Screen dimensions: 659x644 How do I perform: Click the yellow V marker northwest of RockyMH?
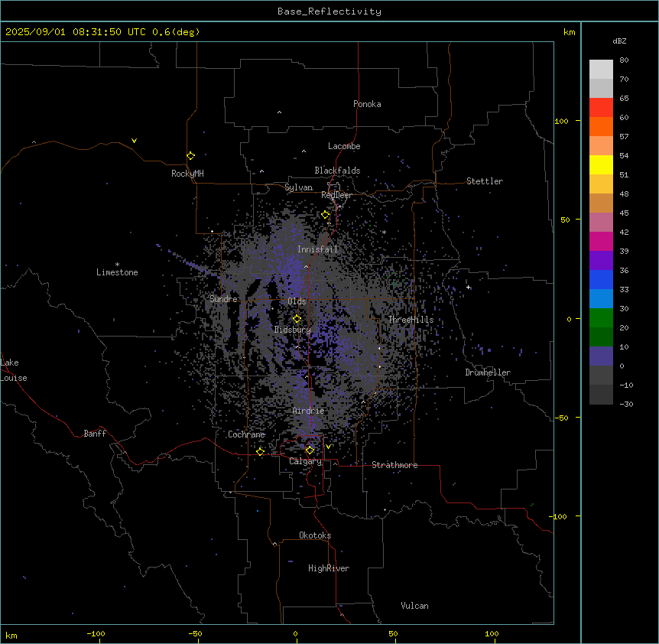coord(134,141)
